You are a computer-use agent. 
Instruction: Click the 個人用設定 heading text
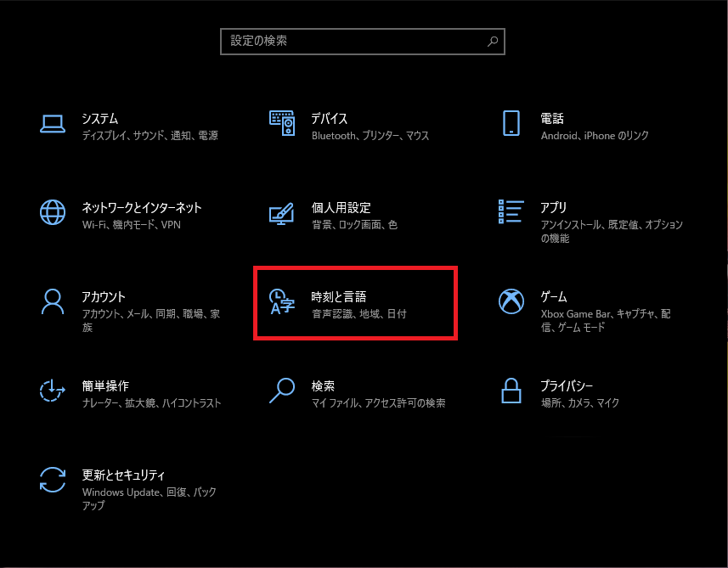[x=341, y=207]
